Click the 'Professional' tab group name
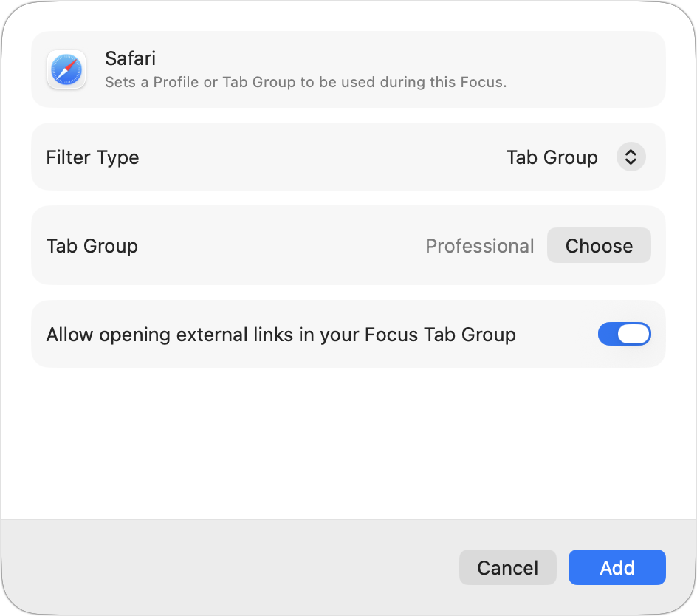 pos(479,246)
